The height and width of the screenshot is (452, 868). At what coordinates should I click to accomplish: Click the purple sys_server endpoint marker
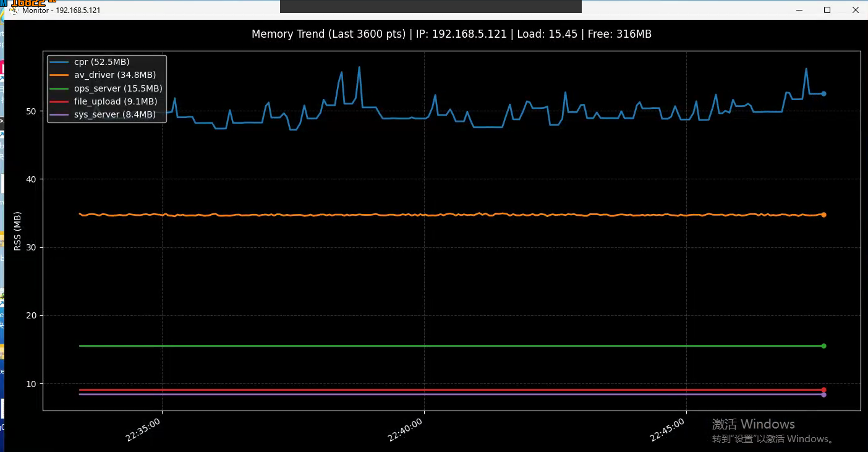(x=823, y=394)
